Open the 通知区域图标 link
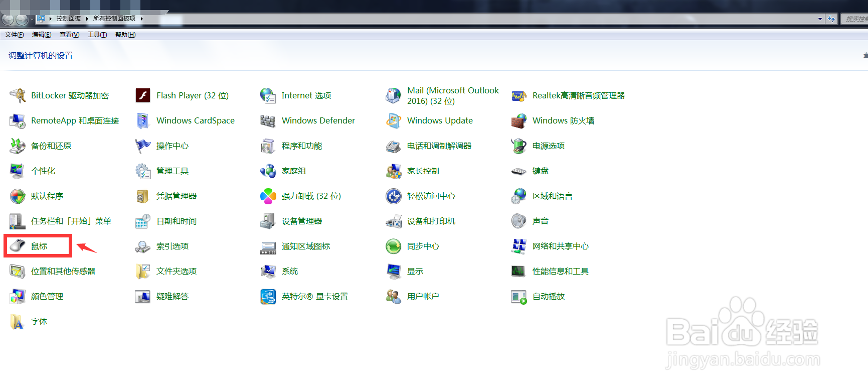 pos(306,246)
